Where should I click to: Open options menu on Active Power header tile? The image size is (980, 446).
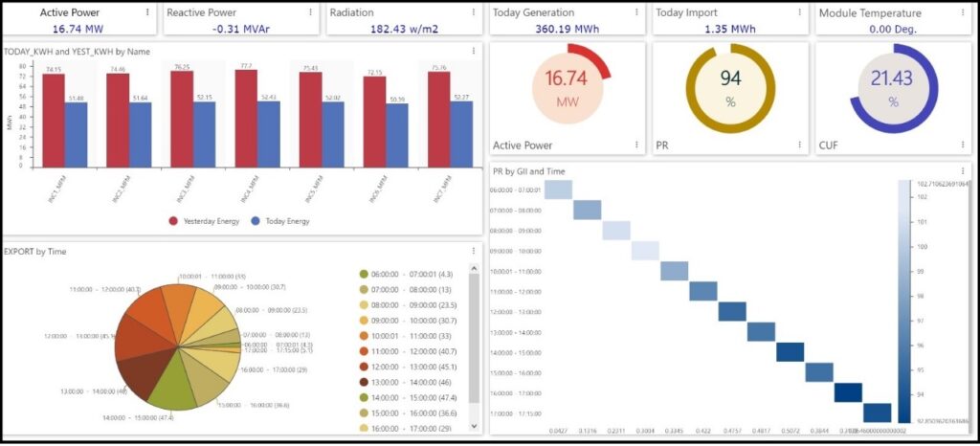pyautogui.click(x=147, y=12)
